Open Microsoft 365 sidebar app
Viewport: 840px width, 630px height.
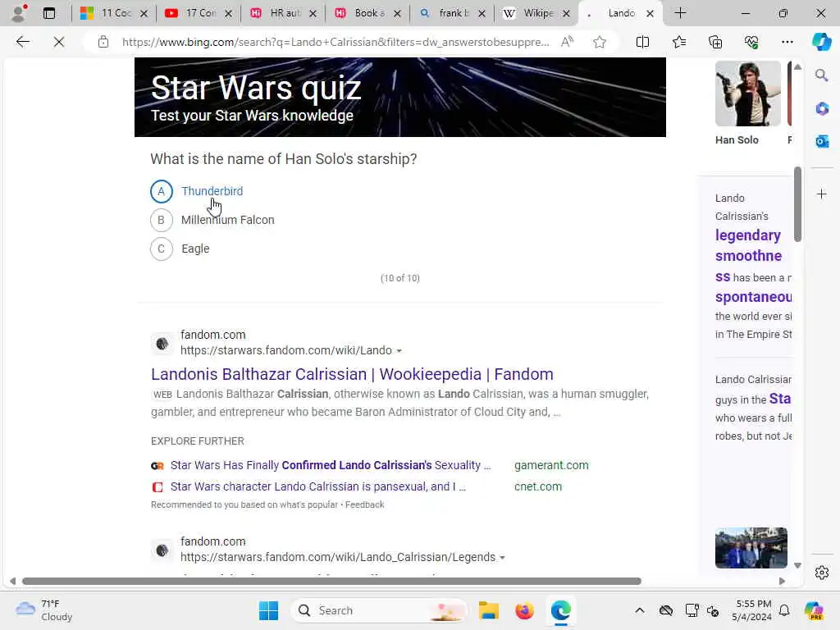tap(821, 109)
